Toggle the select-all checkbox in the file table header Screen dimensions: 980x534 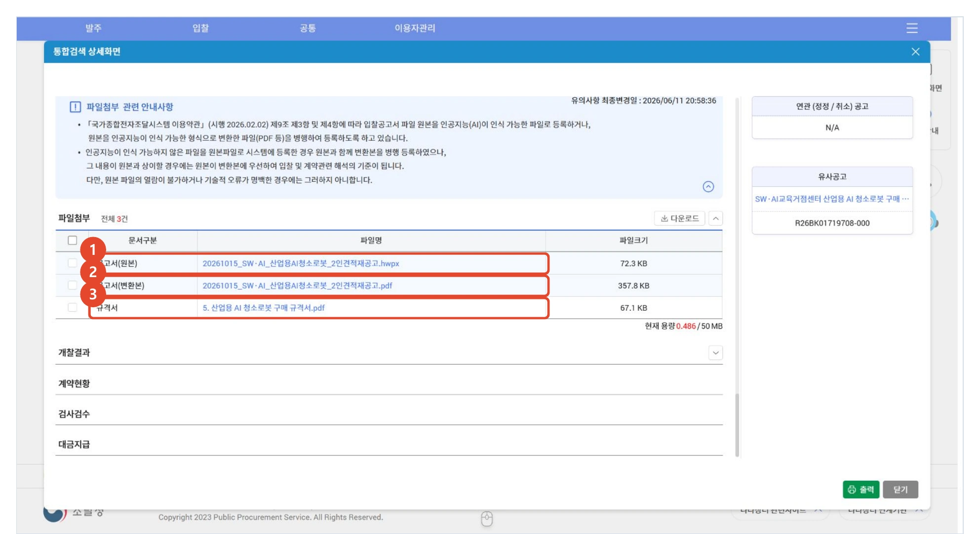73,241
